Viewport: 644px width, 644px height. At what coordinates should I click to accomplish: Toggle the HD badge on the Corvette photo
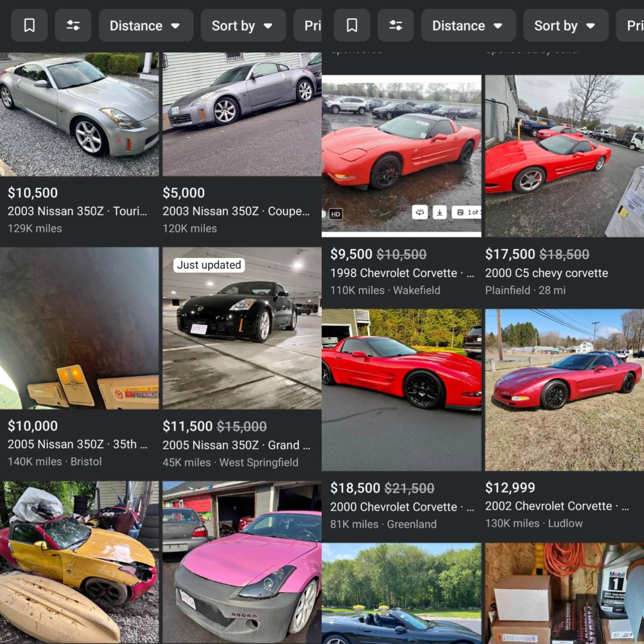335,214
